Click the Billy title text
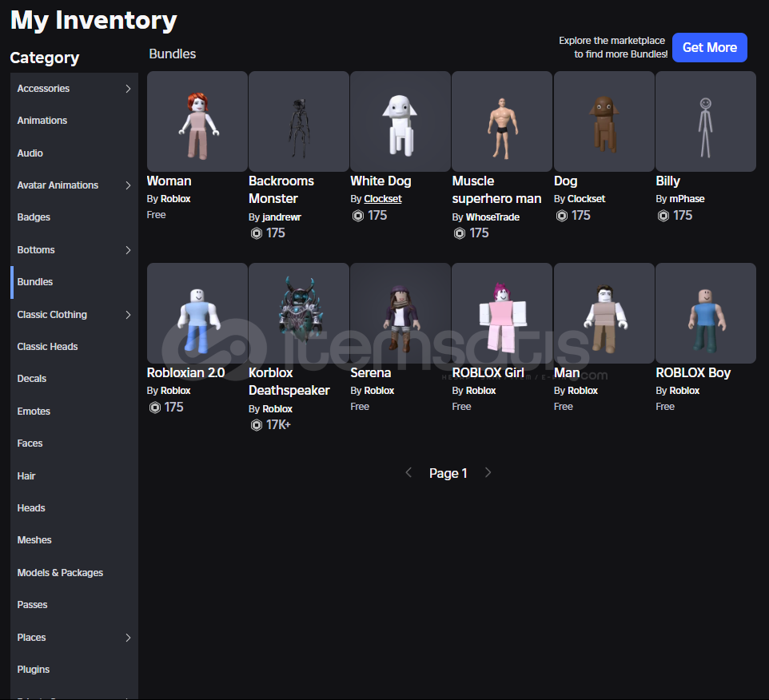The height and width of the screenshot is (700, 769). 667,181
